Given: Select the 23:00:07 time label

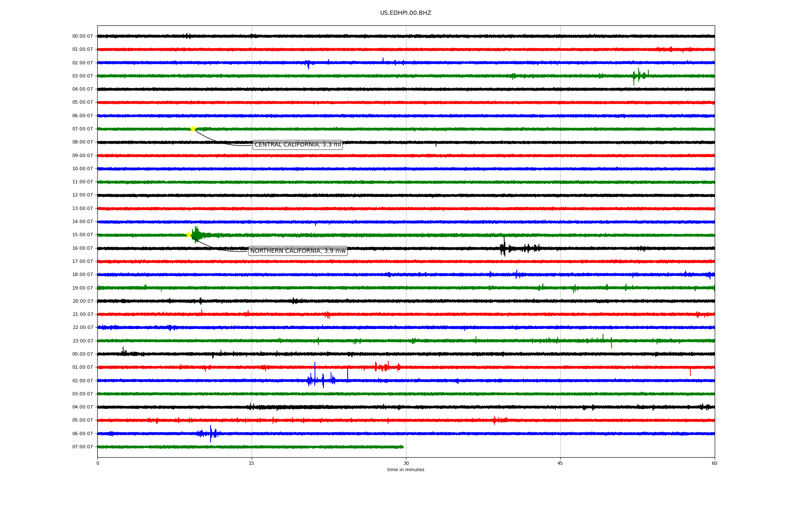Looking at the screenshot, I should click(x=82, y=341).
